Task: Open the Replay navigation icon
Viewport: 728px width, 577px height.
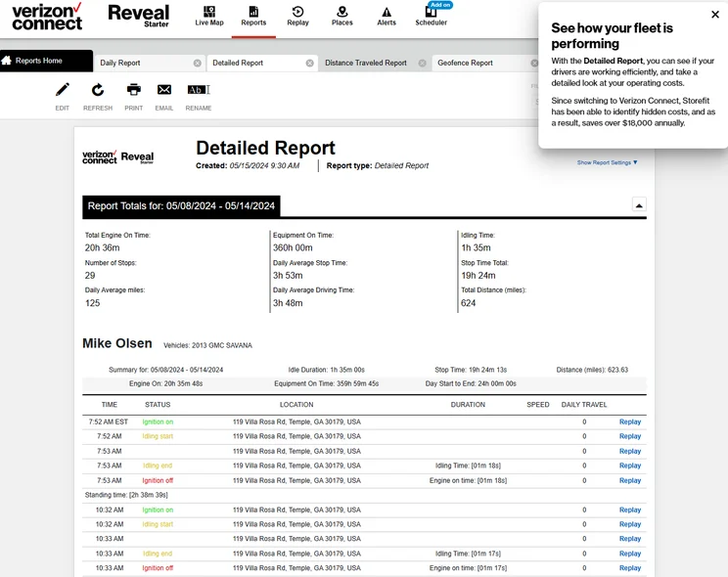Action: pyautogui.click(x=297, y=17)
